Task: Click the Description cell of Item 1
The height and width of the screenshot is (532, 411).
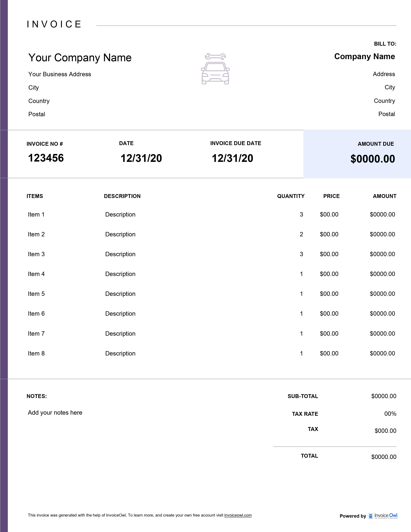Action: coord(120,214)
